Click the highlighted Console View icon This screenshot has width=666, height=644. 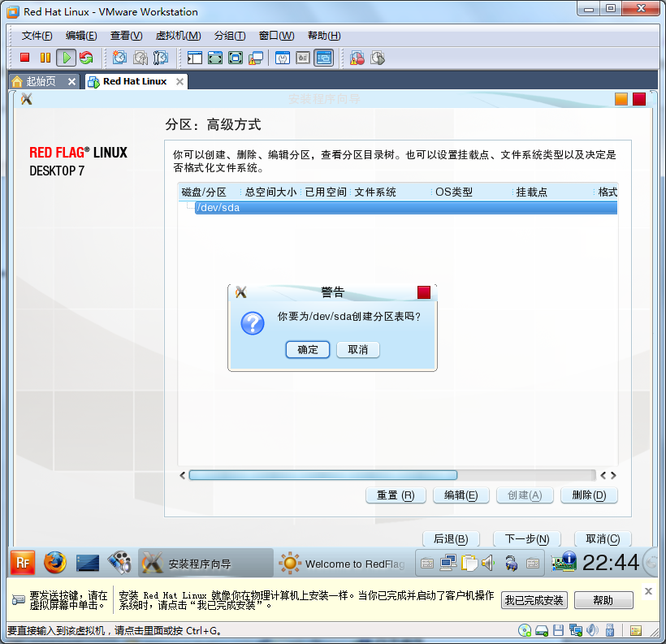point(323,58)
